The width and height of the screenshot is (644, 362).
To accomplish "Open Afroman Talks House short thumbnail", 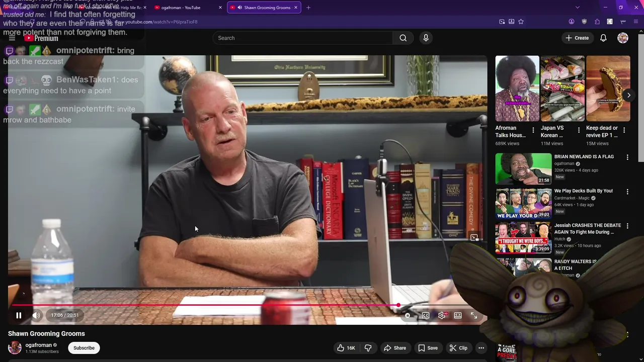I will pyautogui.click(x=517, y=88).
